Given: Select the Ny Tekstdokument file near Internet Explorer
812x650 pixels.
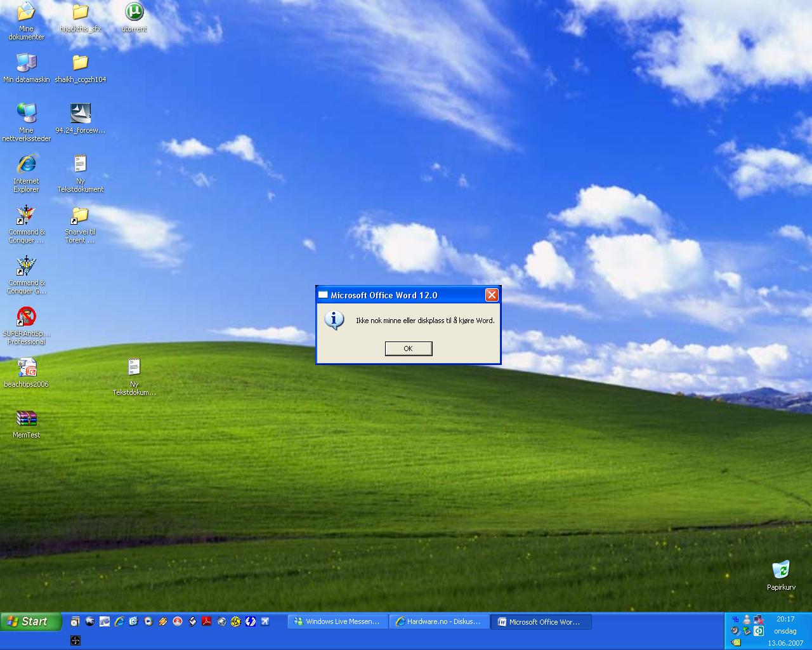Looking at the screenshot, I should pos(80,173).
